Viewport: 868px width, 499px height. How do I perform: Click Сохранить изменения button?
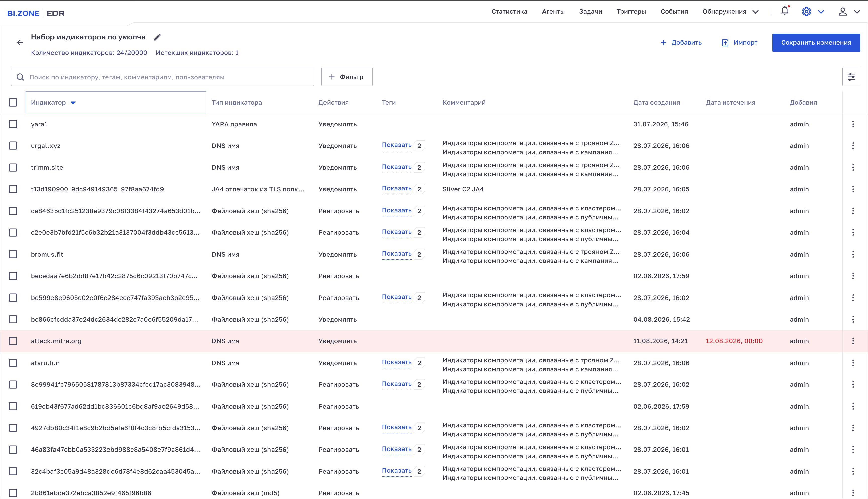[x=816, y=42]
